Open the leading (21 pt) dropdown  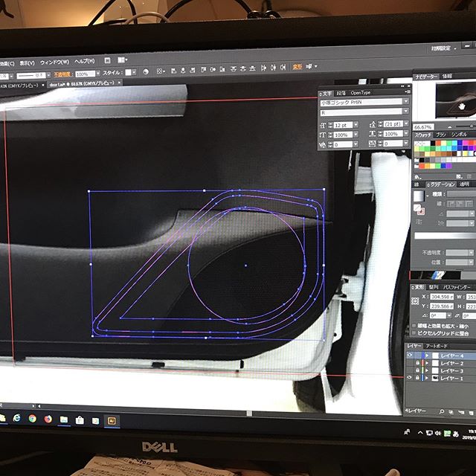[x=407, y=123]
